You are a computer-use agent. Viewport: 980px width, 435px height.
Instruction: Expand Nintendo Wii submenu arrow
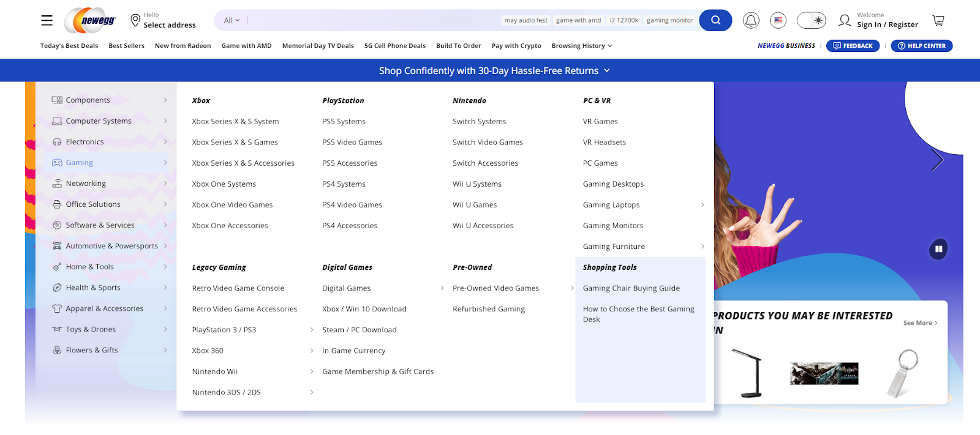[312, 371]
